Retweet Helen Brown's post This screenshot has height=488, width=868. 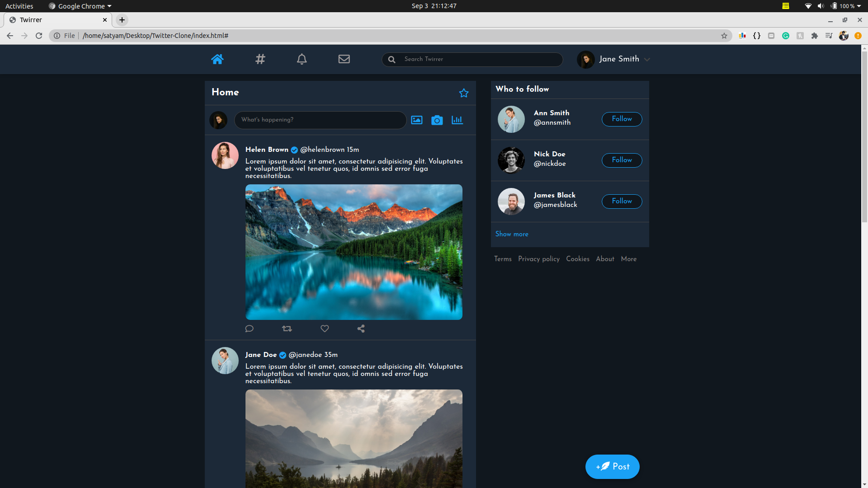287,328
